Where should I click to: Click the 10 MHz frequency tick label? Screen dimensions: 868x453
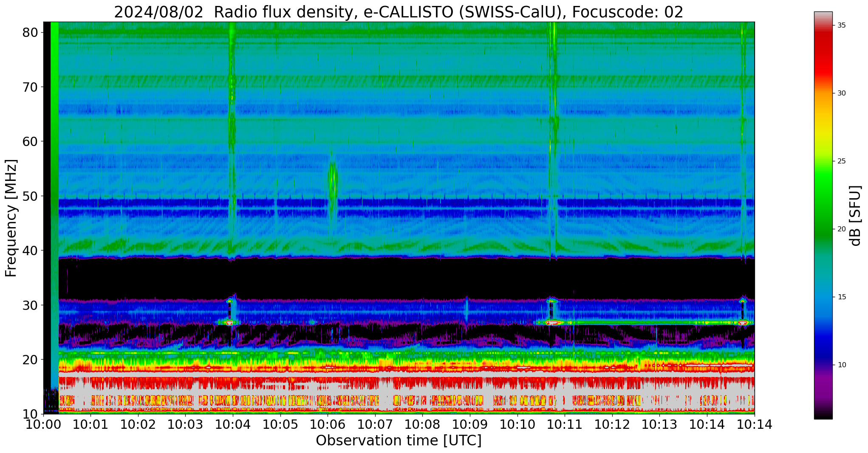click(x=31, y=414)
